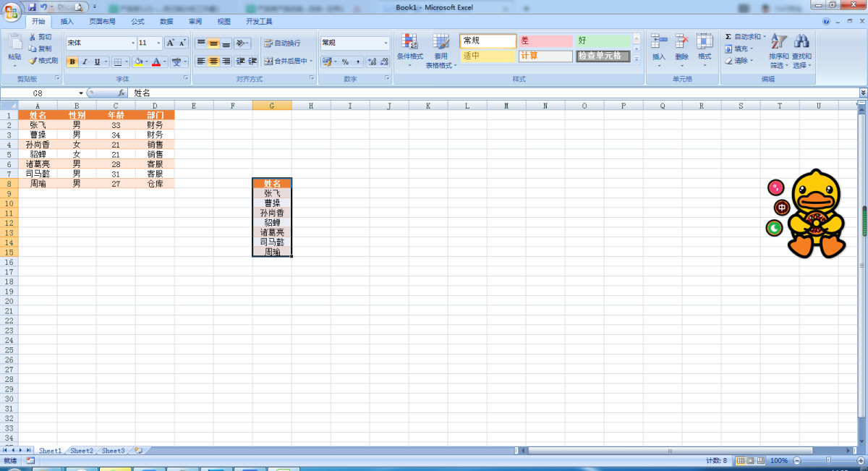868x471 pixels.
Task: Click the Format Painter (格式刷) icon
Action: [33, 61]
